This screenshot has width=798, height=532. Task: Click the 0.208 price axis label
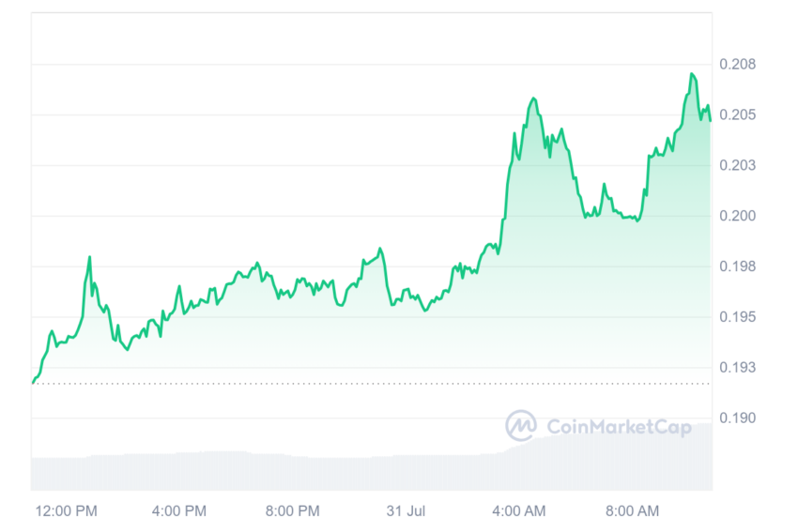(x=737, y=64)
